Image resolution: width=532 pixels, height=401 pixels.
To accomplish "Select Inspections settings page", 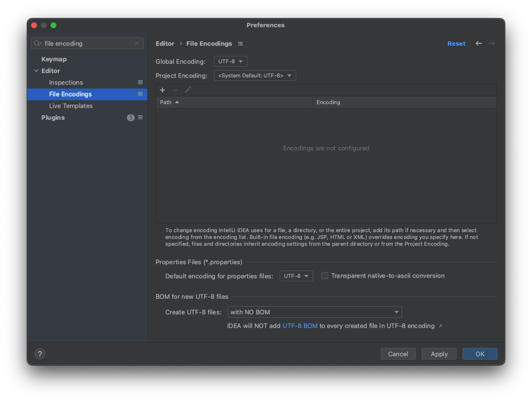I will pyautogui.click(x=66, y=83).
